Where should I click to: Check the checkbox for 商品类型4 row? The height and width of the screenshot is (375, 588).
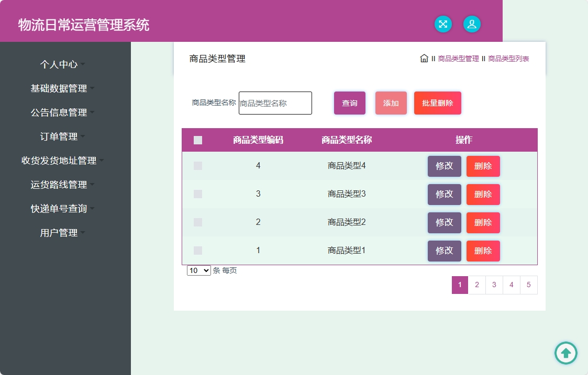[198, 166]
